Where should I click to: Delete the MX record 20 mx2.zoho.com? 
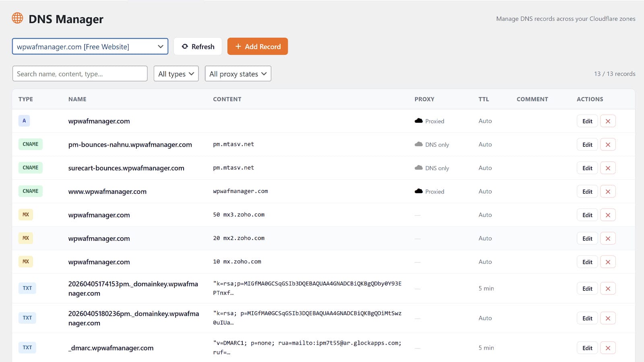608,239
